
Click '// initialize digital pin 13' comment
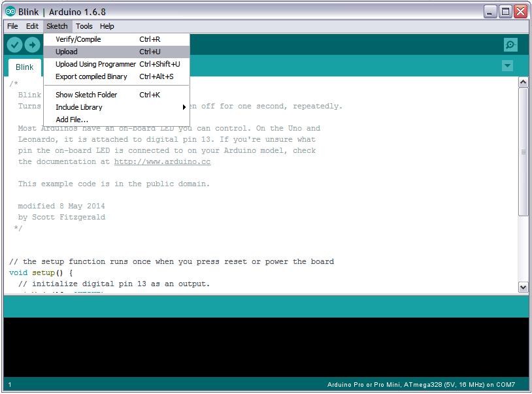[x=114, y=284]
